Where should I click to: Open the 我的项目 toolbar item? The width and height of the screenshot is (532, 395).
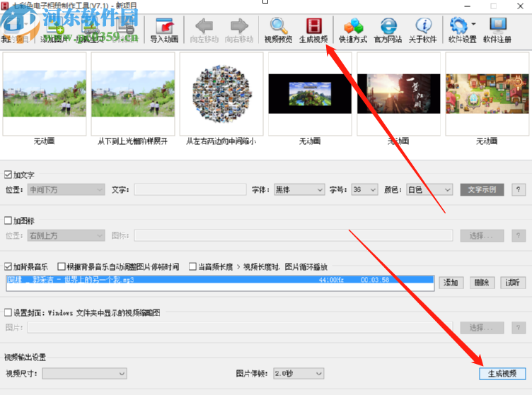pyautogui.click(x=16, y=30)
